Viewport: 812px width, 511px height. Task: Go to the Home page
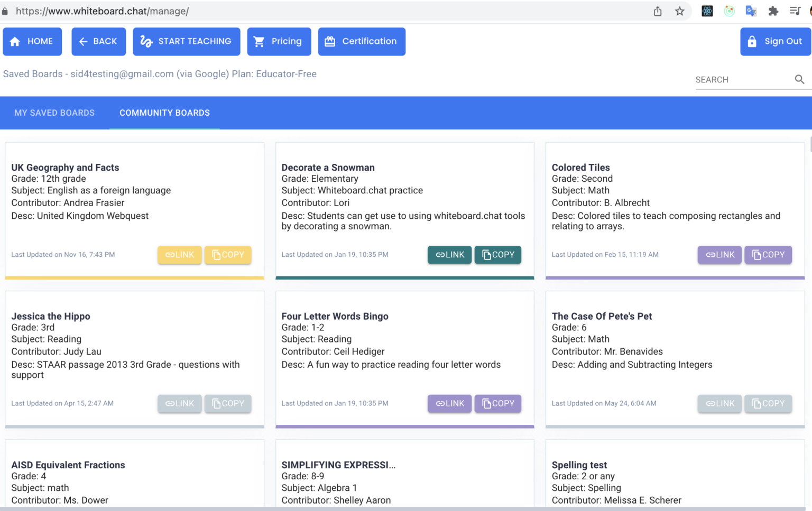click(32, 41)
